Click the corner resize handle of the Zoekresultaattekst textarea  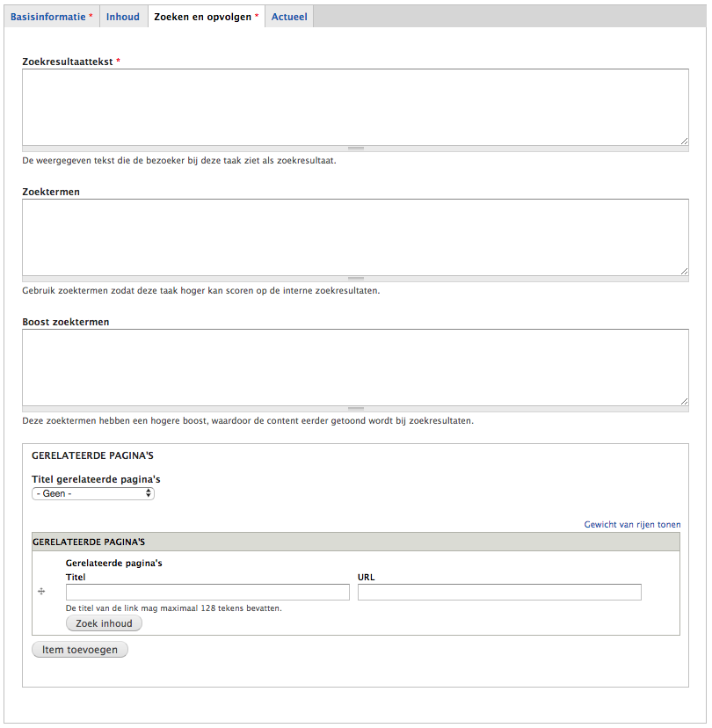(684, 140)
